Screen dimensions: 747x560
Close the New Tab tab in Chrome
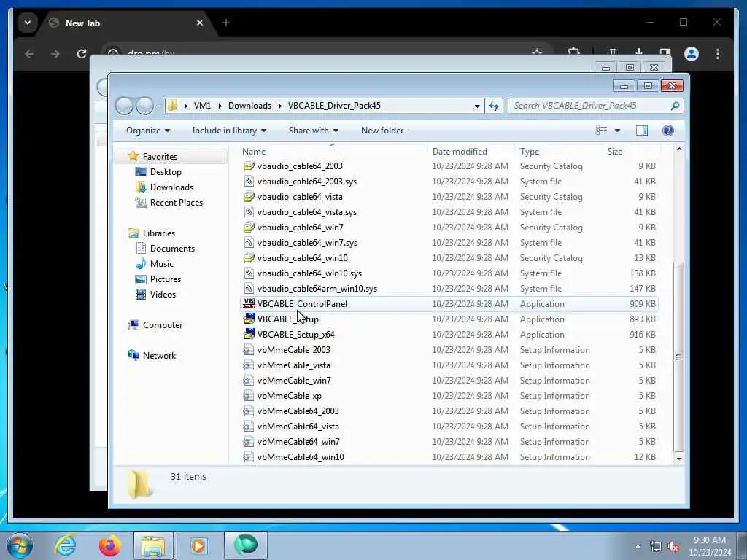coord(200,23)
